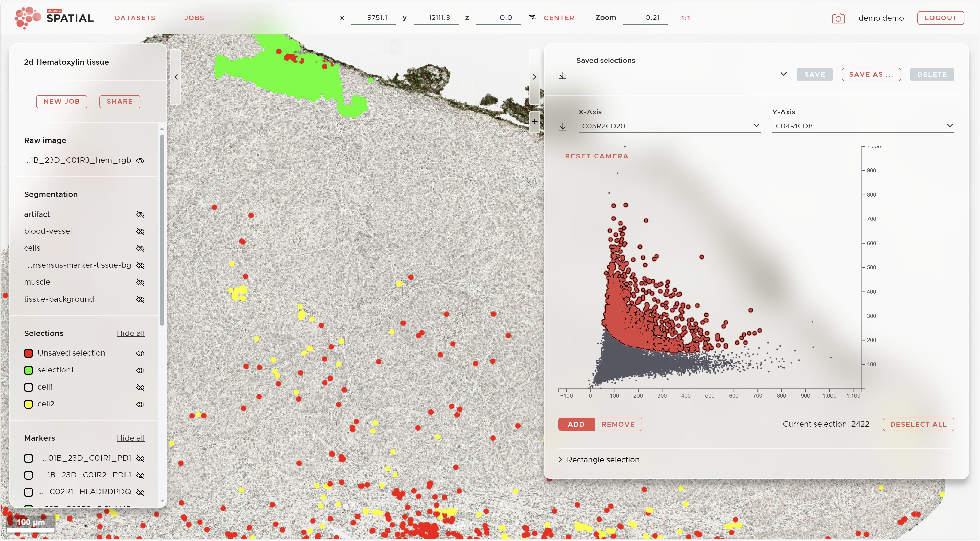Download the saved selections
Image resolution: width=980 pixels, height=541 pixels.
click(x=563, y=75)
